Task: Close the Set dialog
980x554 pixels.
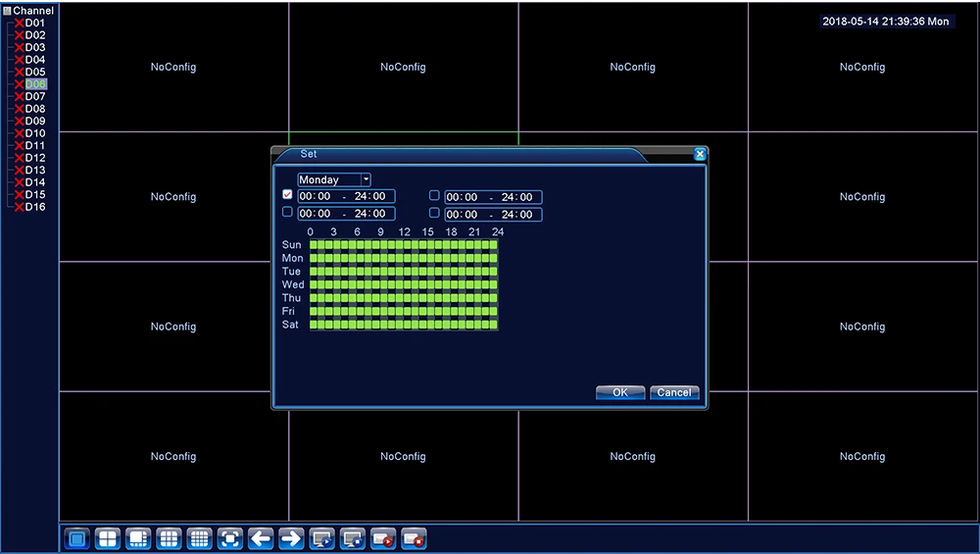Action: [x=700, y=154]
